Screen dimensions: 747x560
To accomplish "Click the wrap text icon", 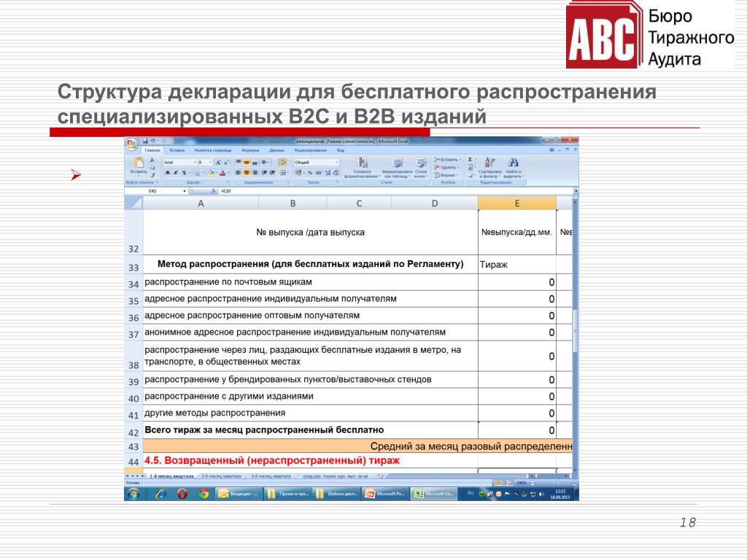I will click(x=282, y=163).
